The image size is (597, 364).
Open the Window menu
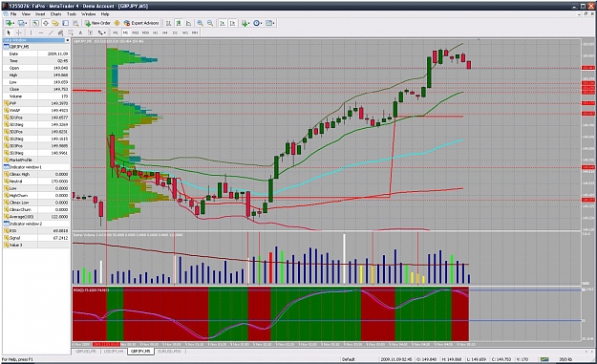click(x=88, y=14)
